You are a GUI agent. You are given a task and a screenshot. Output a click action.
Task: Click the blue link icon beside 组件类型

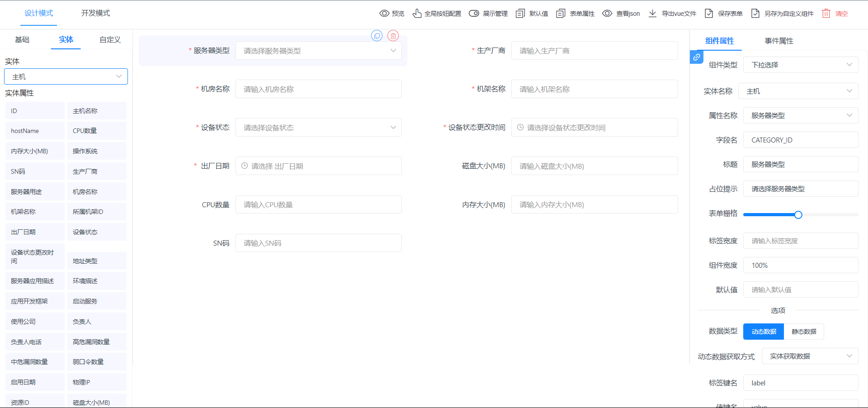697,57
